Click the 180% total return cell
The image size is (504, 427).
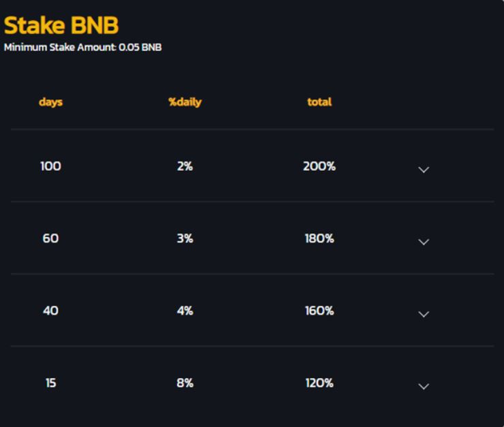319,238
